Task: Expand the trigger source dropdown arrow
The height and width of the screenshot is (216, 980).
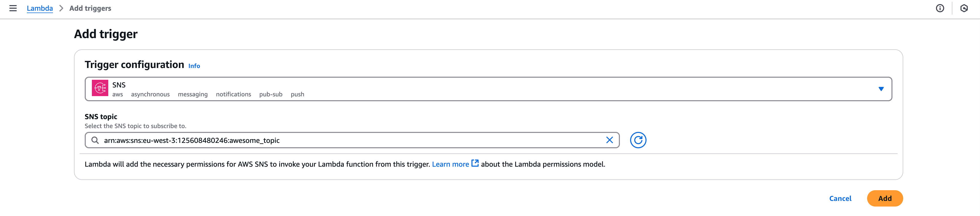Action: click(x=881, y=89)
